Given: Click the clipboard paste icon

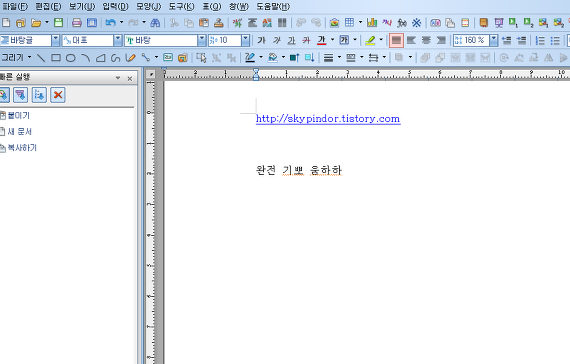Looking at the screenshot, I should (204, 23).
